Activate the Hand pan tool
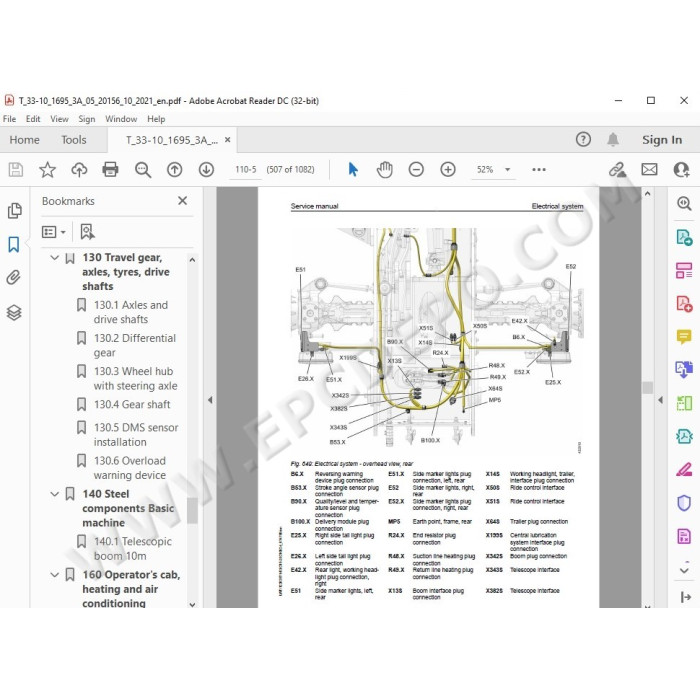Image resolution: width=700 pixels, height=700 pixels. 384,170
